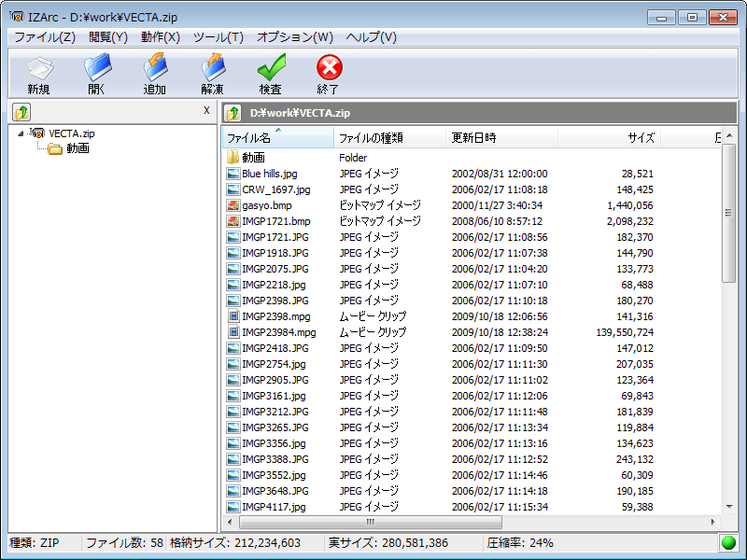Viewport: 747px width, 560px height.
Task: Click the 検査 (Test) green checkmark icon
Action: tap(271, 67)
